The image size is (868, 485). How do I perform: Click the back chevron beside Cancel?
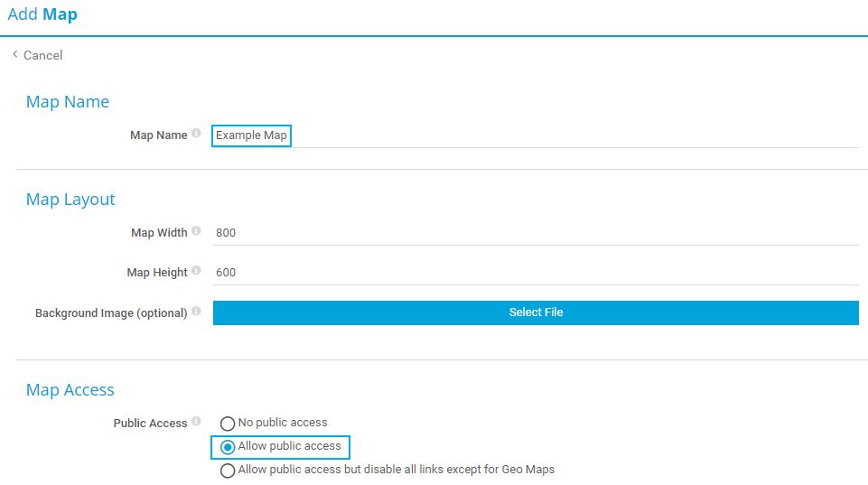[x=15, y=55]
